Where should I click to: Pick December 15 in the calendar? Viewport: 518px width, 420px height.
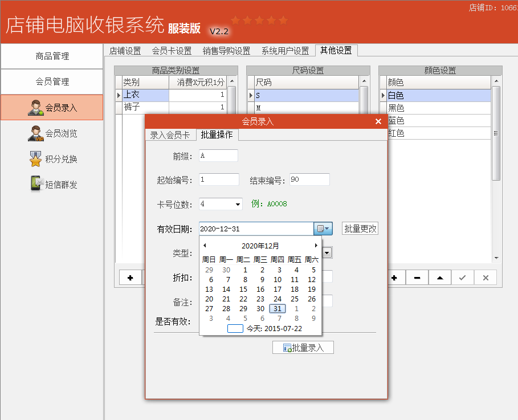pyautogui.click(x=243, y=289)
